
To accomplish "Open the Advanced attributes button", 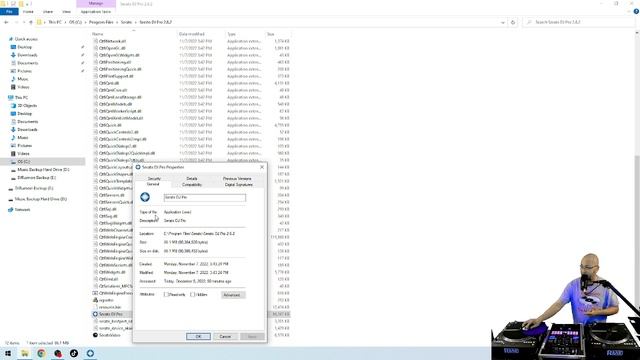I will click(232, 295).
